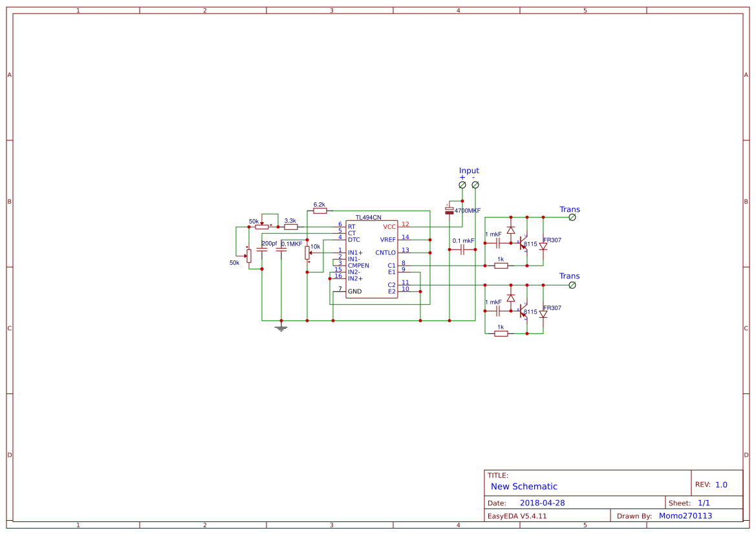Select the 6.2k resistor symbol
Screen dimensions: 756x535
tap(319, 211)
